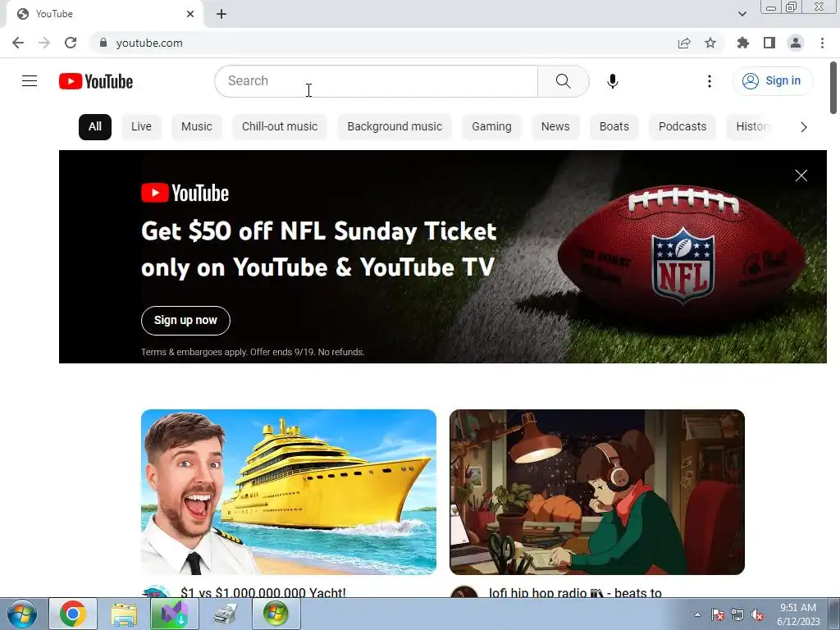Image resolution: width=840 pixels, height=630 pixels.
Task: Go back using the browser back arrow
Action: pos(18,43)
